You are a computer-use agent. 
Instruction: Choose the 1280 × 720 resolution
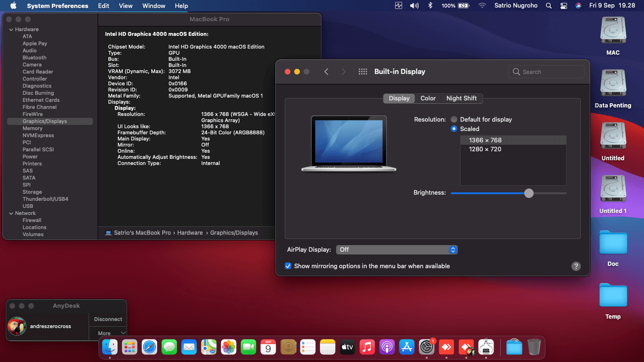pos(485,149)
